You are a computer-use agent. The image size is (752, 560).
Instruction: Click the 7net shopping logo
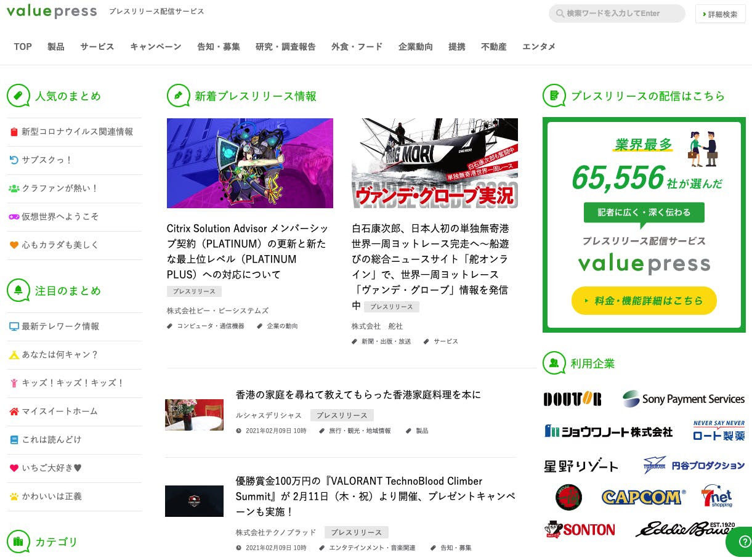pos(717,497)
